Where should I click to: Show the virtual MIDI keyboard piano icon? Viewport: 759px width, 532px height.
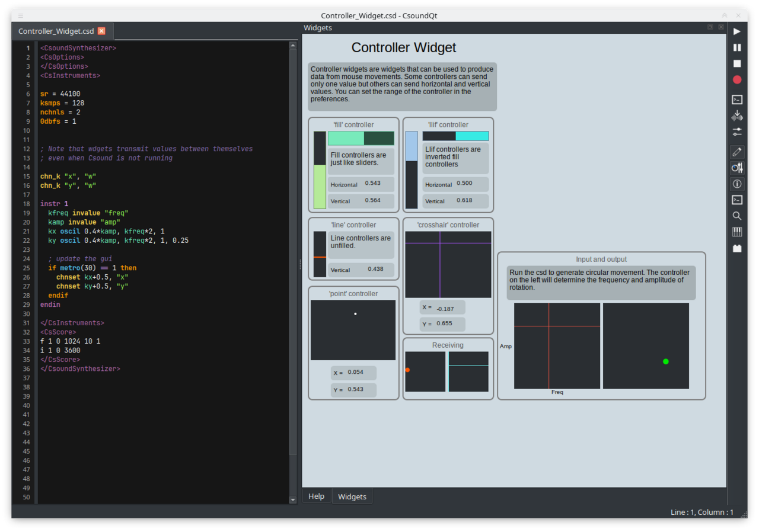[737, 232]
